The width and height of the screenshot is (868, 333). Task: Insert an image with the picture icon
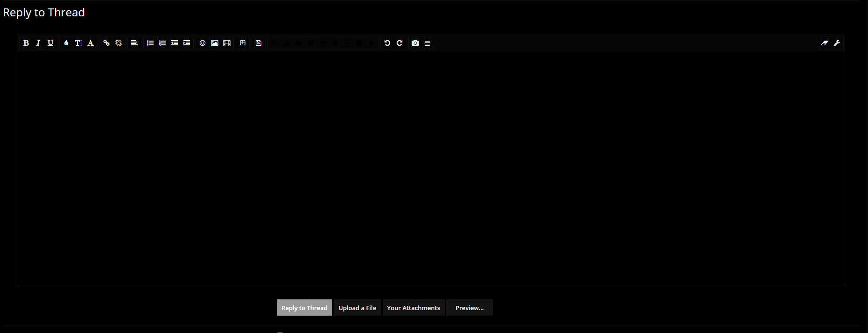pyautogui.click(x=215, y=43)
